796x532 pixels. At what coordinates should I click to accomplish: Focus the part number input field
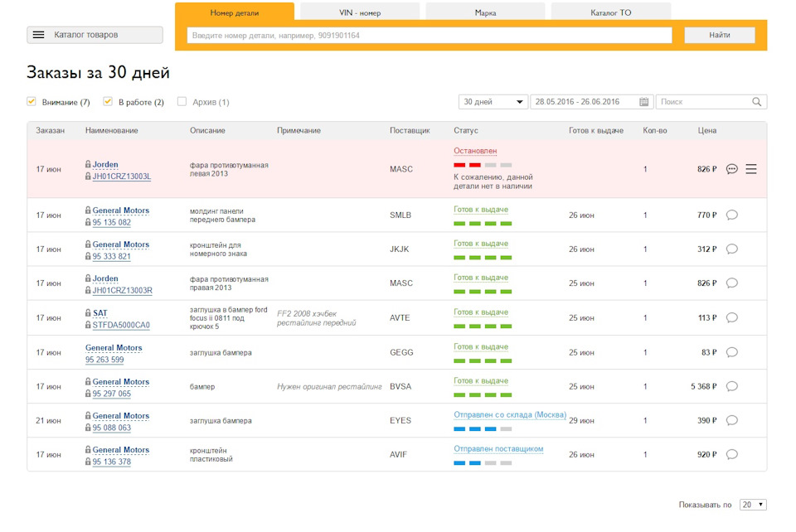[x=429, y=36]
